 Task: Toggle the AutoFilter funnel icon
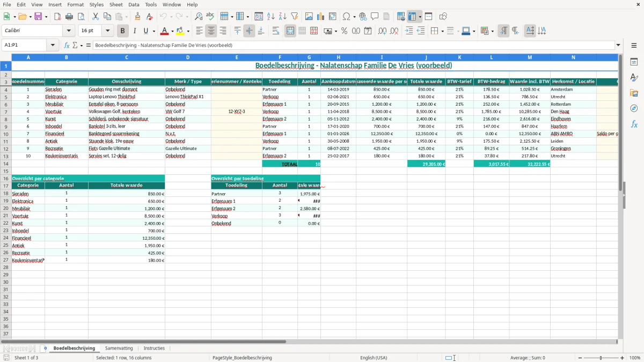coord(295,17)
